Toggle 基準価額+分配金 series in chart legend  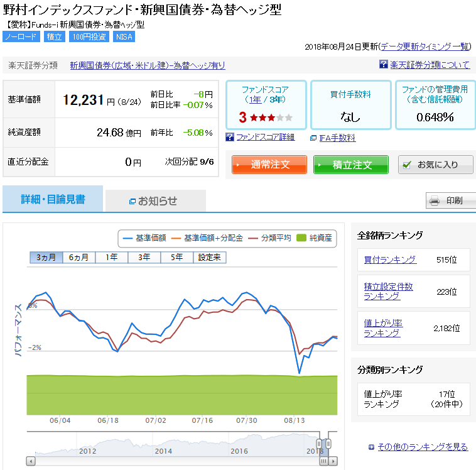[x=207, y=238]
